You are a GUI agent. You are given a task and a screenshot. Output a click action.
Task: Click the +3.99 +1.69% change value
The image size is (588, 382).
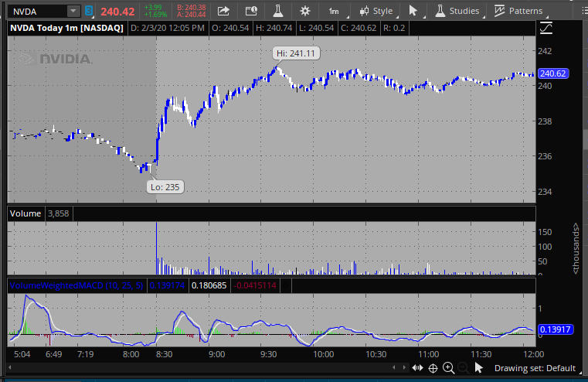coord(155,12)
